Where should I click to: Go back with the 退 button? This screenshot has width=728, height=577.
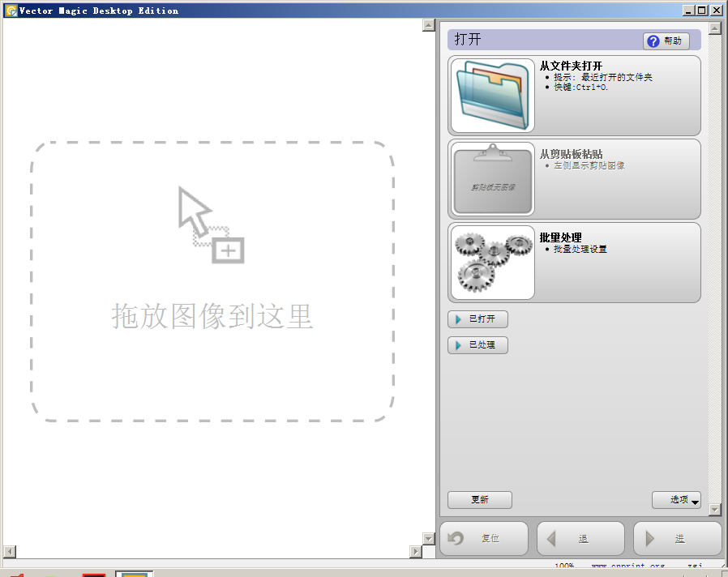point(580,538)
